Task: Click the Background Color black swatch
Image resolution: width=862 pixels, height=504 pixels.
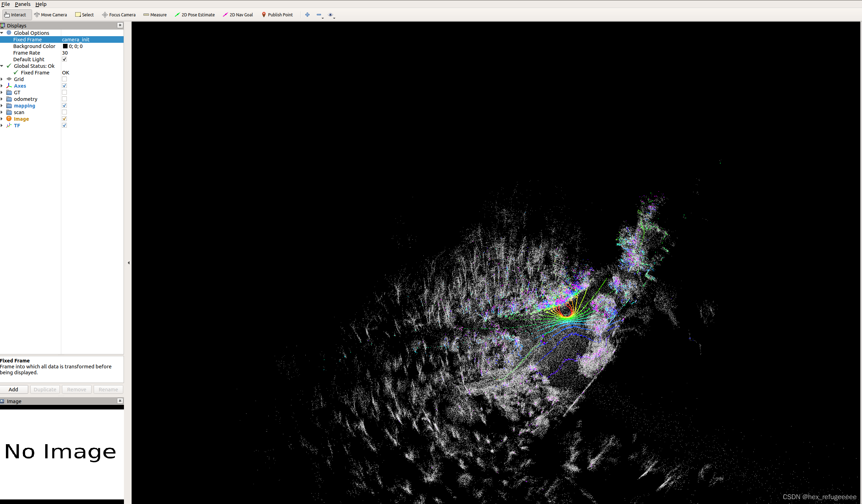Action: point(65,46)
